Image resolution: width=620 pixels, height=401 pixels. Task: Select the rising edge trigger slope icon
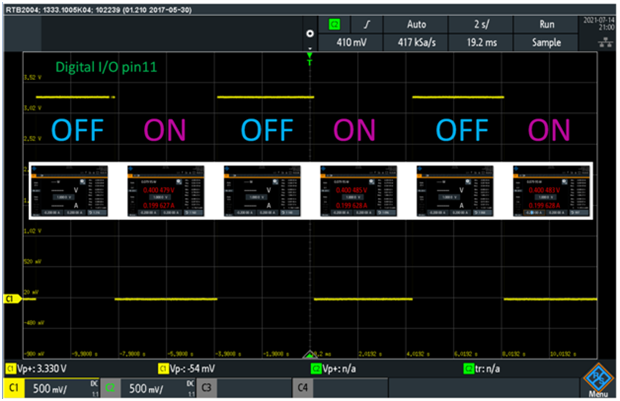tap(367, 25)
